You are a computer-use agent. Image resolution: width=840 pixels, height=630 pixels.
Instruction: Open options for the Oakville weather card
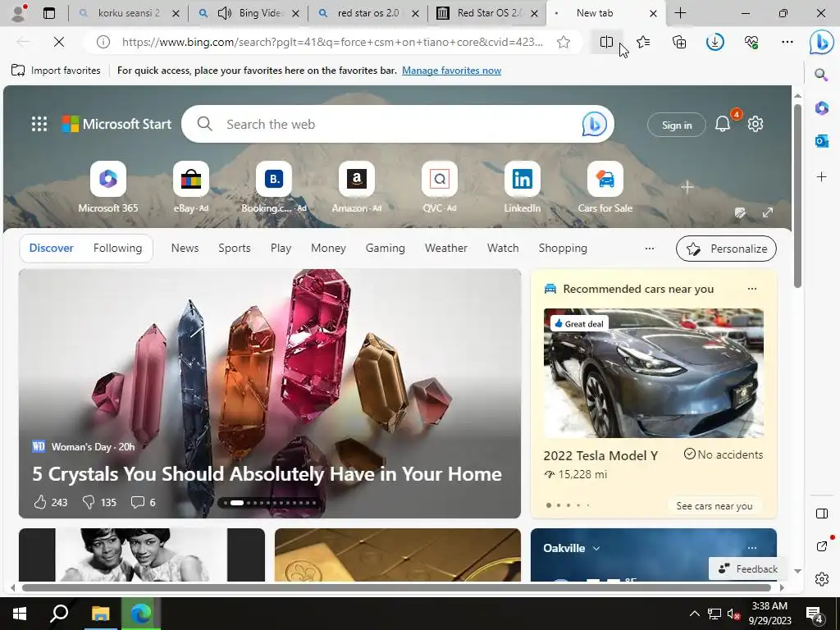pyautogui.click(x=752, y=548)
